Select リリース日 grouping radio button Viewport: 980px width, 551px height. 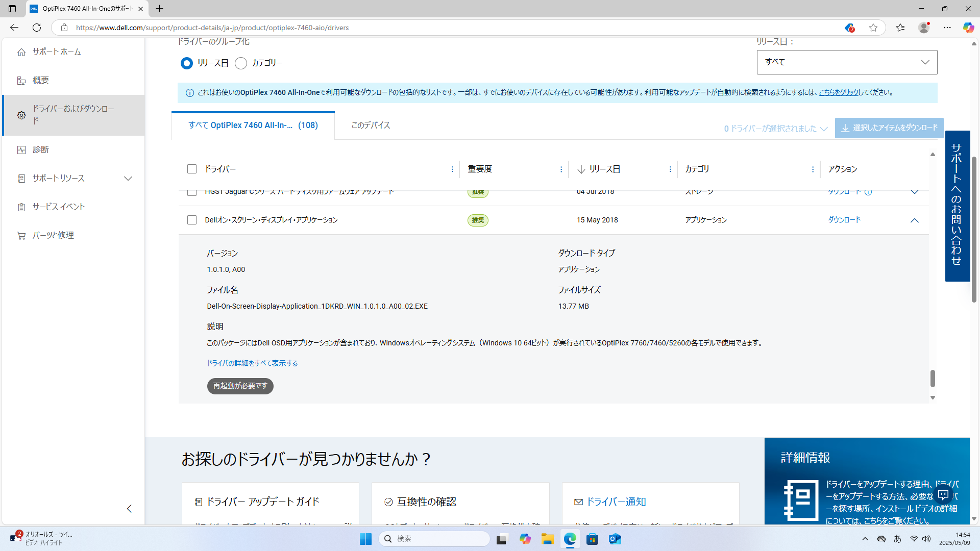pos(187,63)
